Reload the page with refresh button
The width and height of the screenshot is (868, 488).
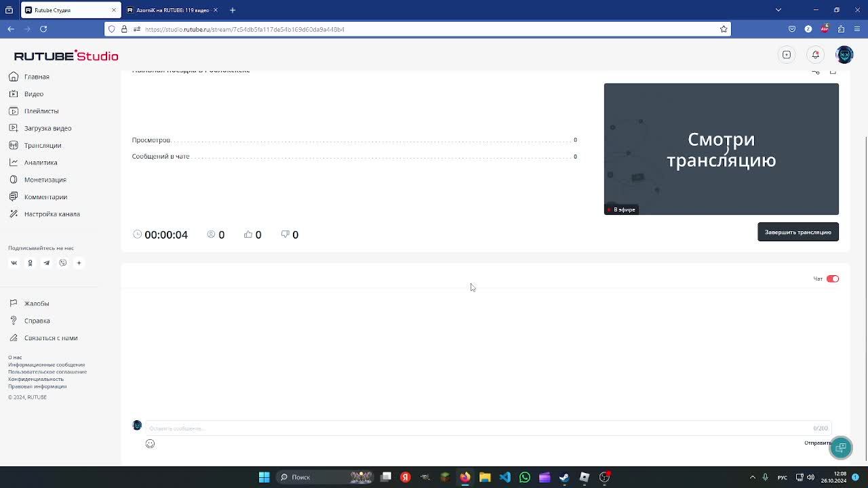(x=43, y=29)
